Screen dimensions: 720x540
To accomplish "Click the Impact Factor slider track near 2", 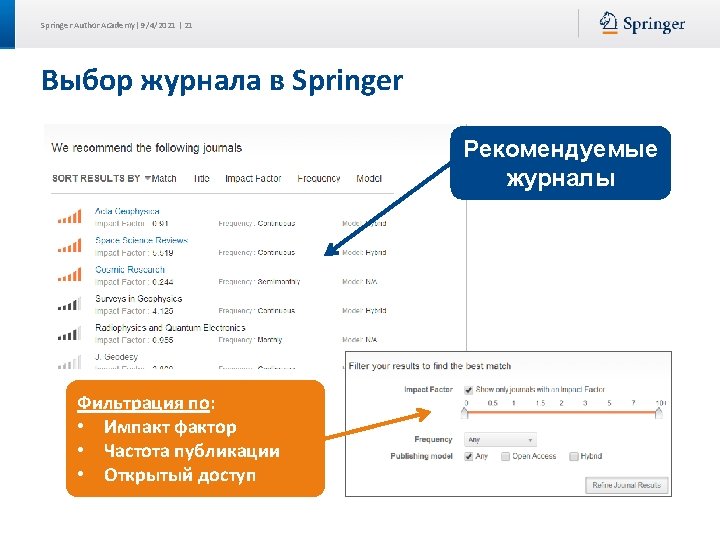I will click(x=561, y=413).
